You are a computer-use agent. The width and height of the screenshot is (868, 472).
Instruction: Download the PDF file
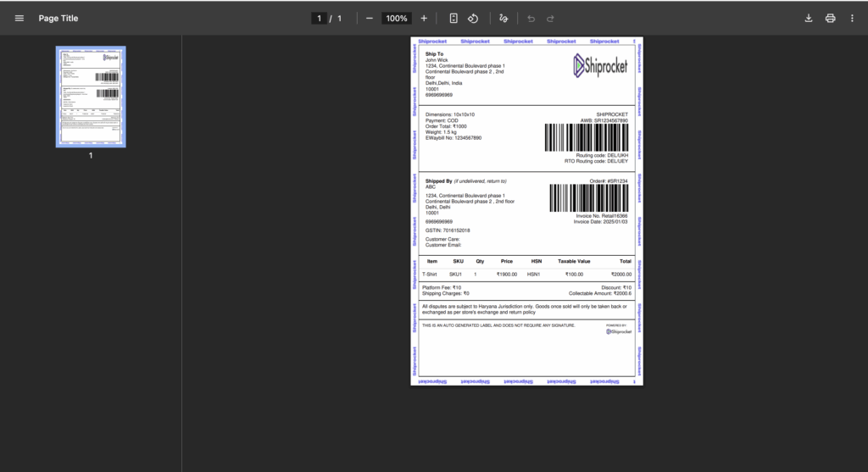tap(809, 19)
